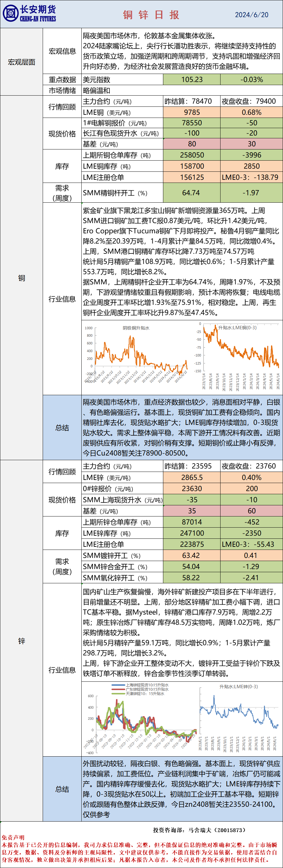Image resolution: width=283 pixels, height=868 pixels.
Task: Select zinc registered warrants value 223875
Action: [x=192, y=544]
